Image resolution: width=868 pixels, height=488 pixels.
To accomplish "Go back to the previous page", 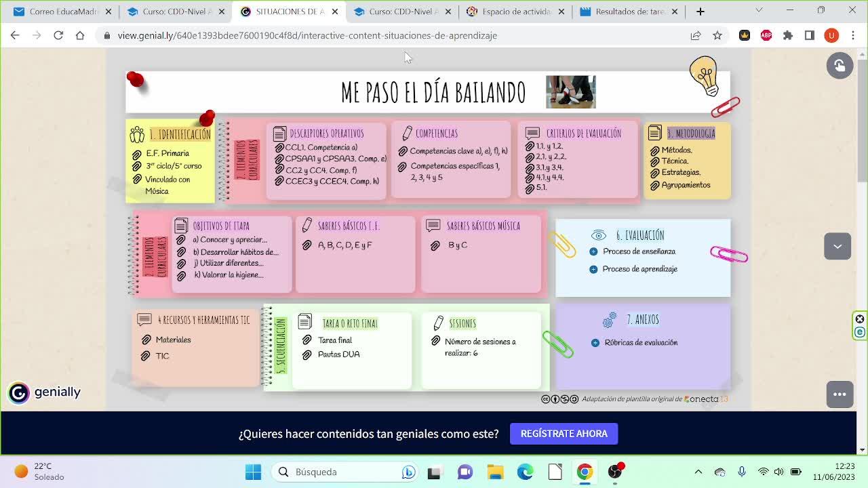I will (15, 35).
